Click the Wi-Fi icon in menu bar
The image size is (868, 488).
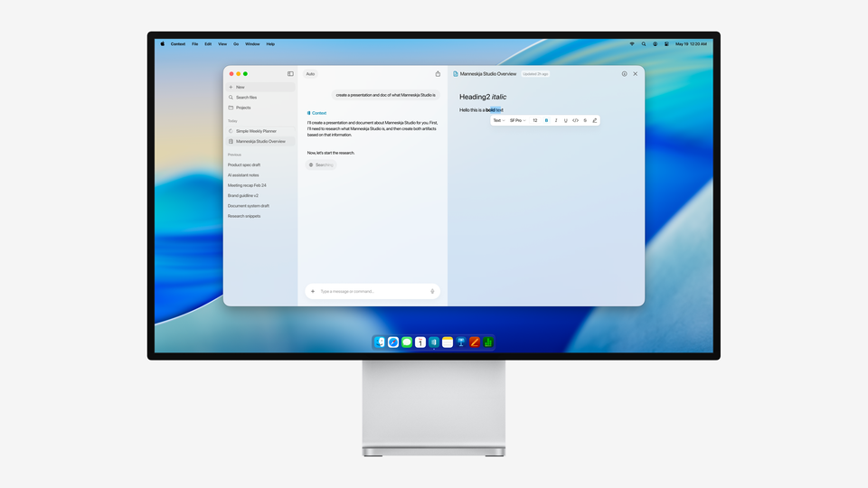coord(632,43)
